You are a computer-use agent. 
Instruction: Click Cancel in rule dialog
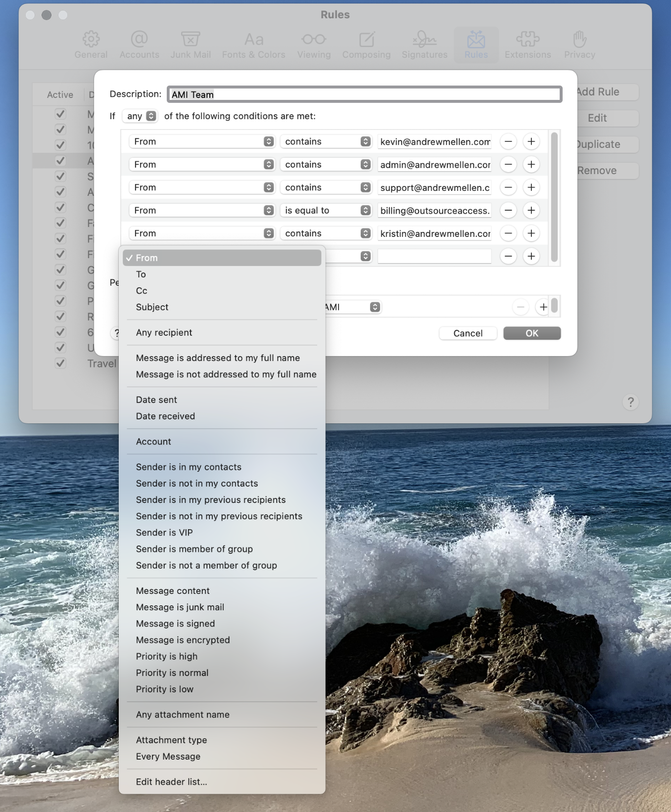468,333
